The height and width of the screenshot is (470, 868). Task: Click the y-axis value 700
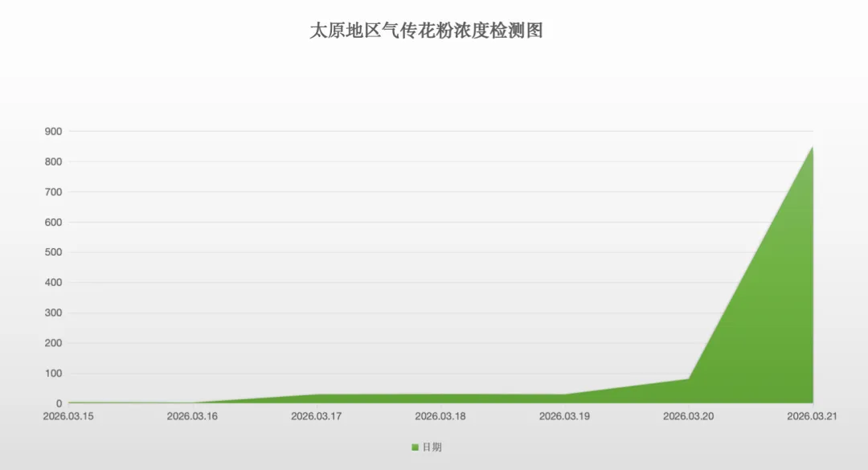[x=53, y=192]
